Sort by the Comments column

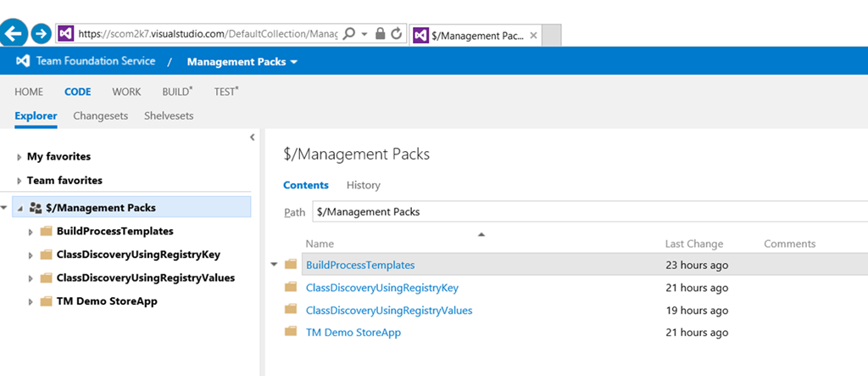(x=789, y=244)
